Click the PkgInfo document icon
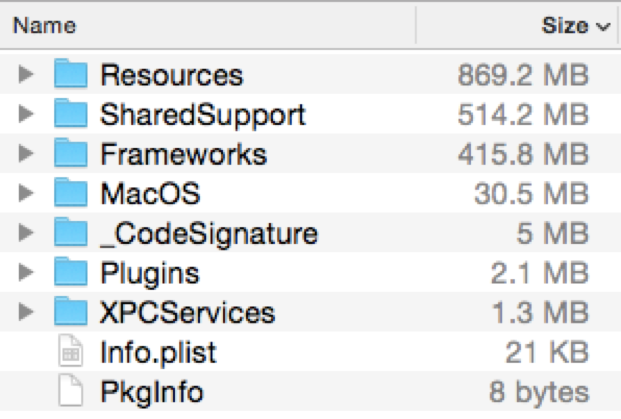Screen dimensions: 621x419 pos(70,391)
